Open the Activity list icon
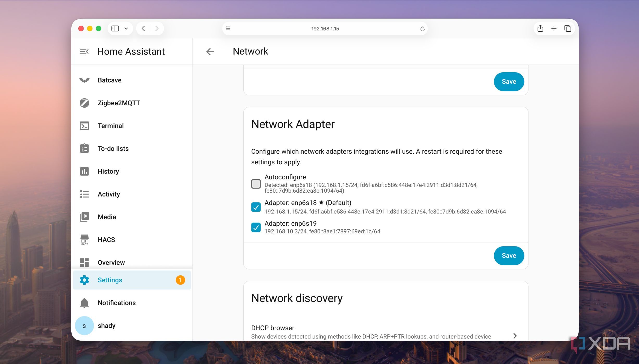 [x=84, y=194]
